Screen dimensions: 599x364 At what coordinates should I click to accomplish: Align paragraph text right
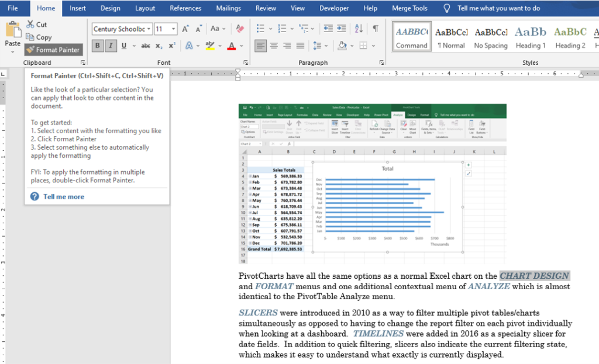click(287, 46)
